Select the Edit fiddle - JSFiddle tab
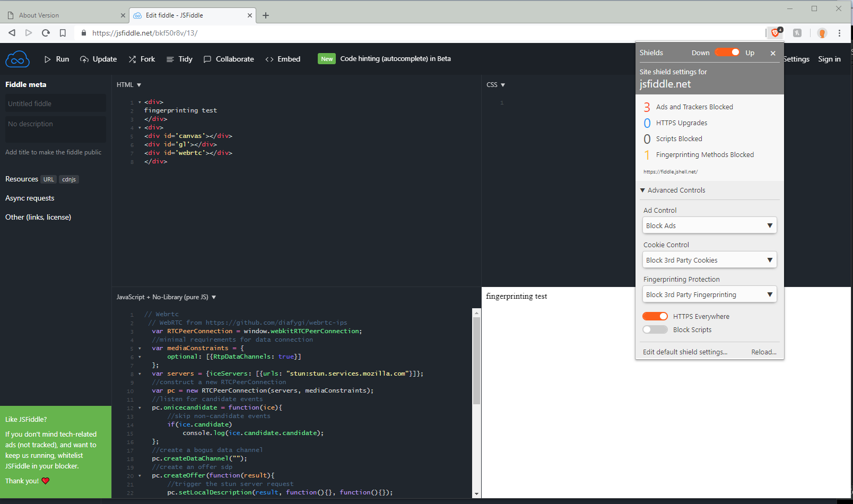 coord(191,15)
